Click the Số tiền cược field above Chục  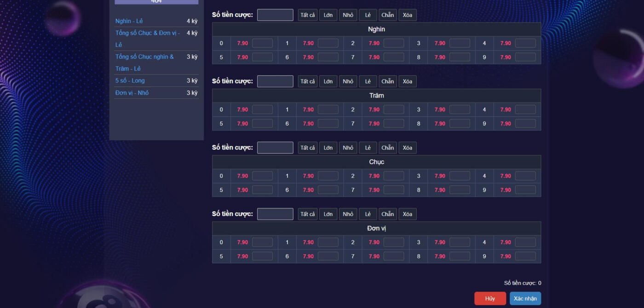(x=275, y=148)
